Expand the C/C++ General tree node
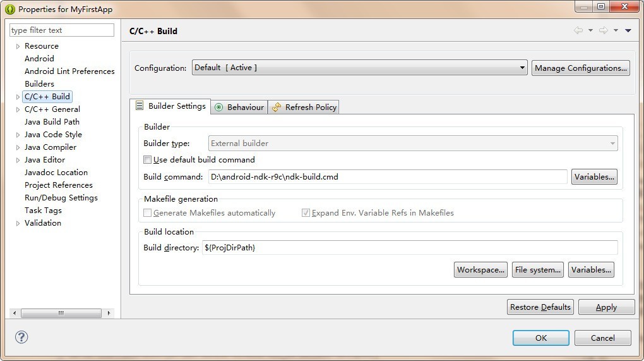 (18, 109)
